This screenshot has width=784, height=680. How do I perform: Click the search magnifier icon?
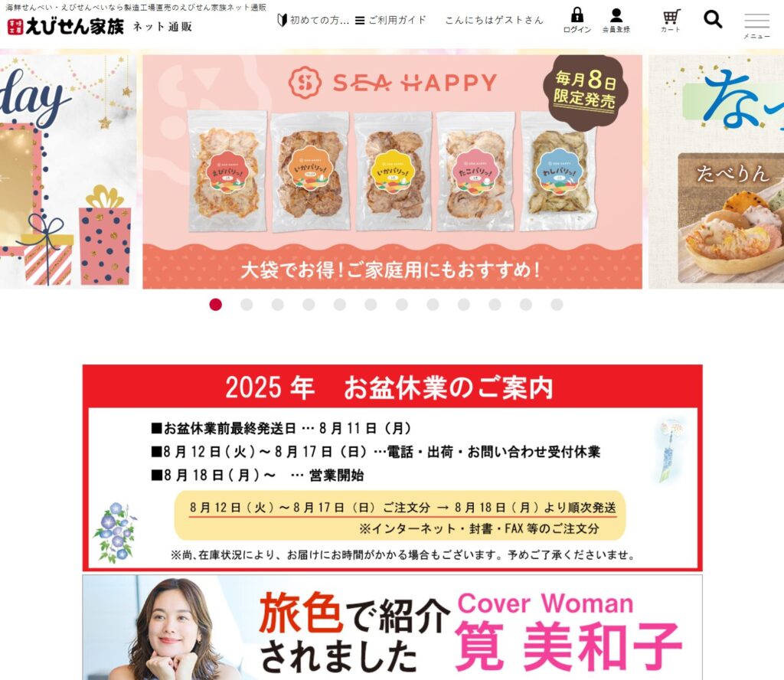point(713,19)
